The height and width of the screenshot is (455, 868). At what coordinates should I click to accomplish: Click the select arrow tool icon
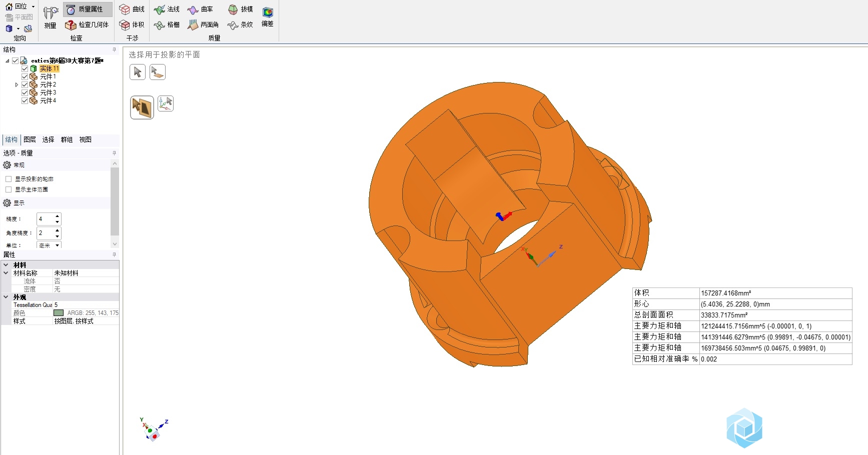[138, 72]
